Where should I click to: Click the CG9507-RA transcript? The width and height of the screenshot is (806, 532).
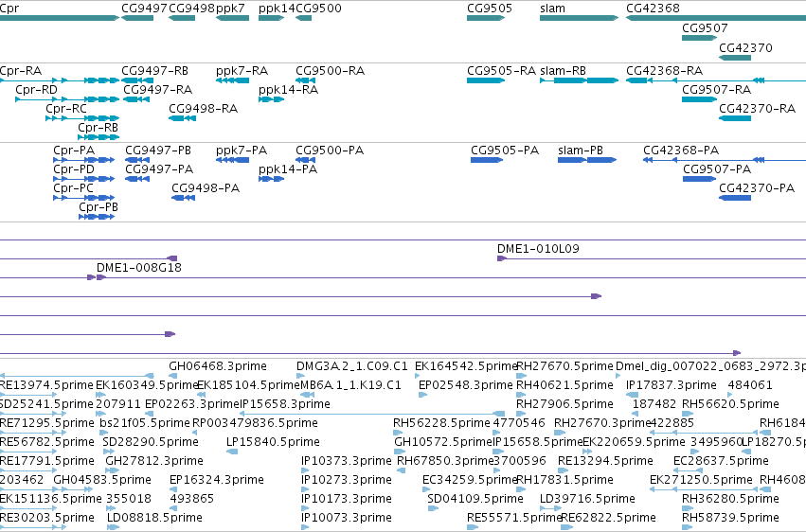pyautogui.click(x=699, y=99)
